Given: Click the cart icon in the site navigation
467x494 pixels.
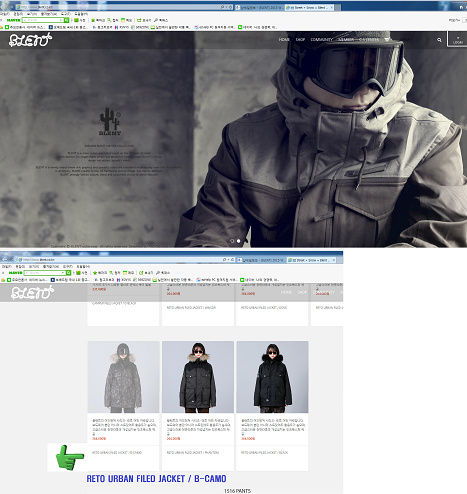Looking at the screenshot, I should tap(387, 40).
